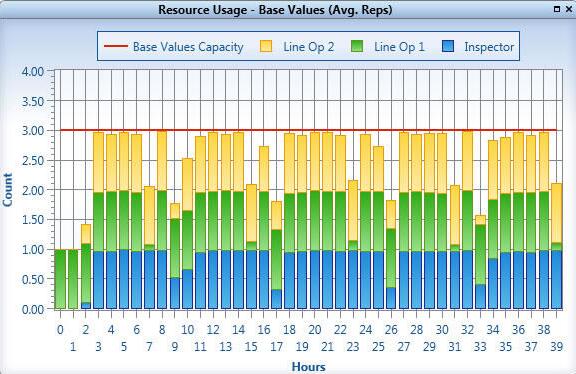Click the Line Op 2 legend label
576x374 pixels.
pyautogui.click(x=309, y=47)
